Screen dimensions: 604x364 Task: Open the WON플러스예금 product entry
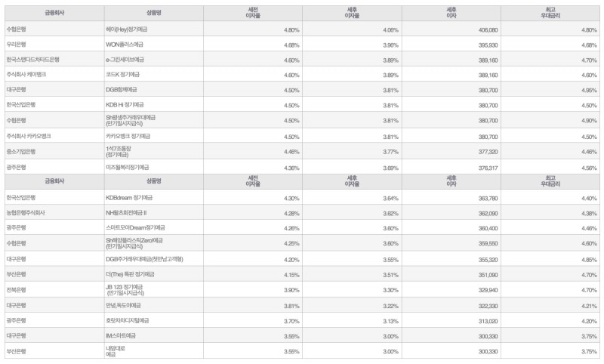pyautogui.click(x=125, y=45)
